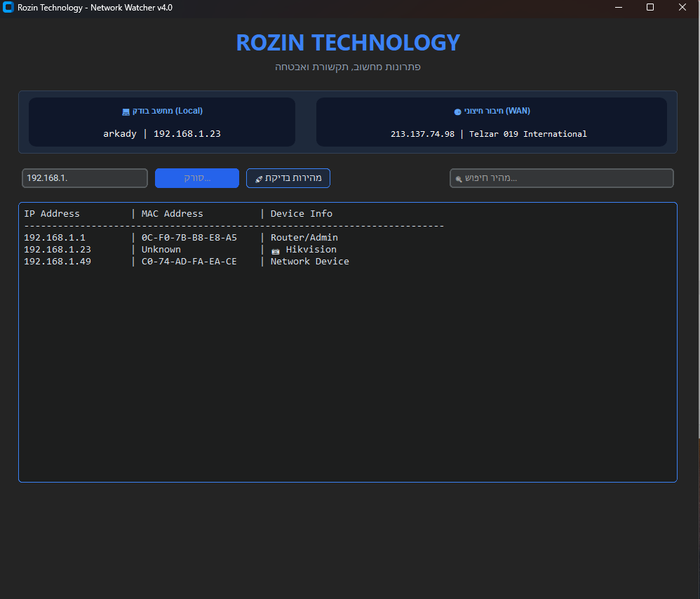Focus the 192.168.1. subnet input field
Image resolution: width=700 pixels, height=599 pixels.
point(84,178)
